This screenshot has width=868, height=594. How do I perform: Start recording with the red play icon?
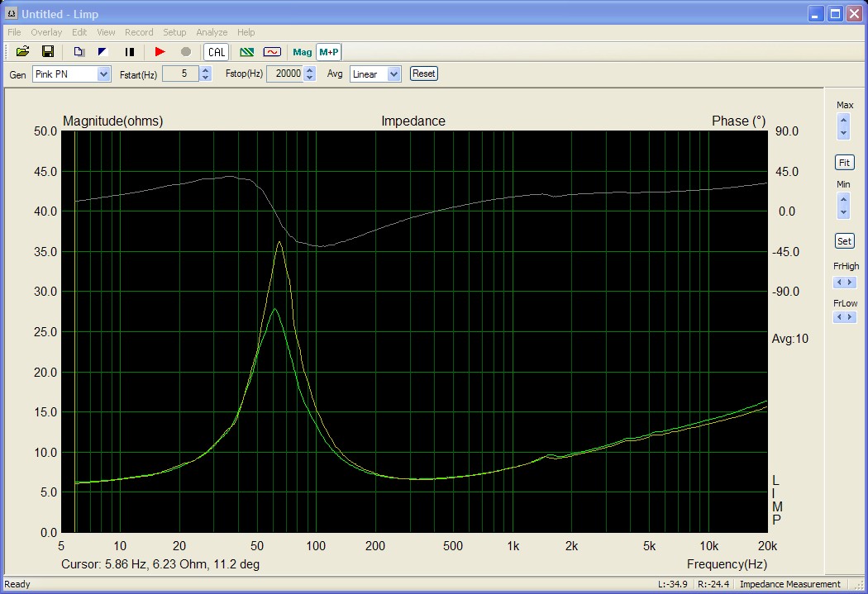click(160, 52)
